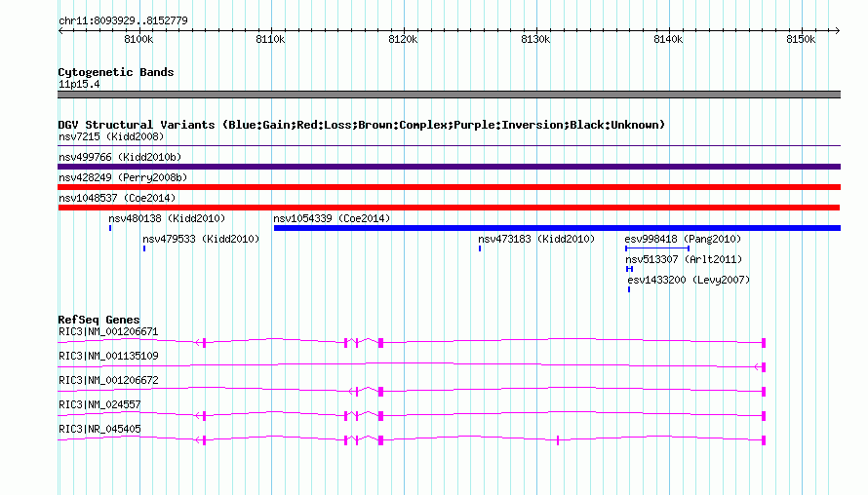Open the RIC3|NM_024557 transcript label

pyautogui.click(x=99, y=404)
